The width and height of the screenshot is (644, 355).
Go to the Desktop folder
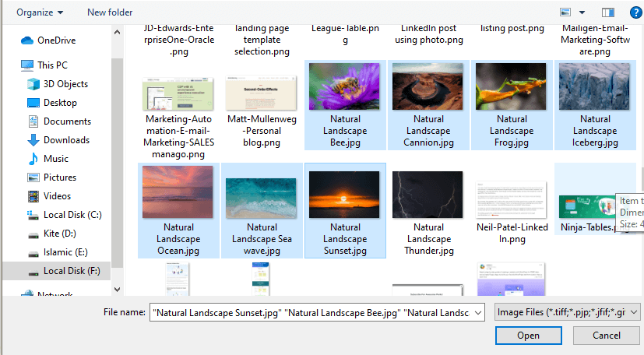pos(60,103)
